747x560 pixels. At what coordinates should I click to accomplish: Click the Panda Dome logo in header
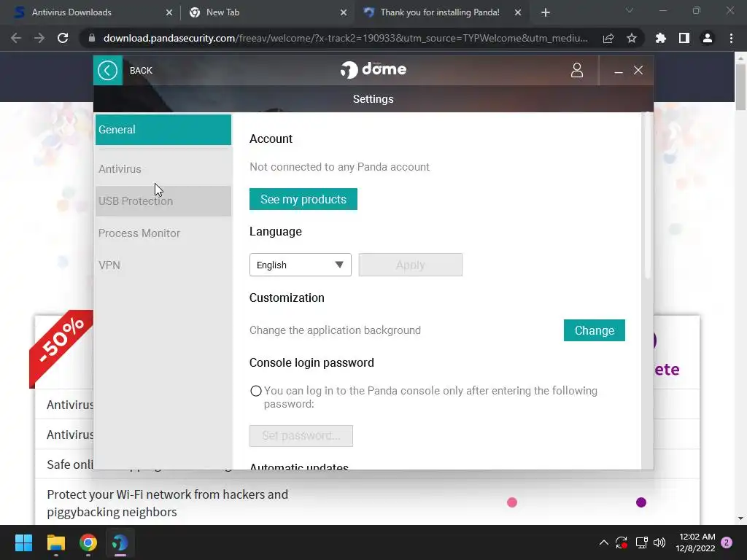pyautogui.click(x=373, y=69)
